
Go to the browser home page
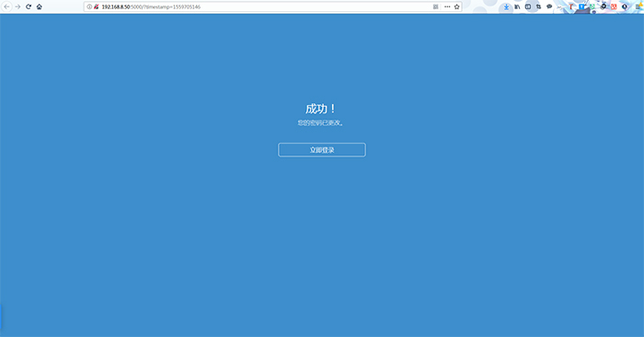[39, 6]
